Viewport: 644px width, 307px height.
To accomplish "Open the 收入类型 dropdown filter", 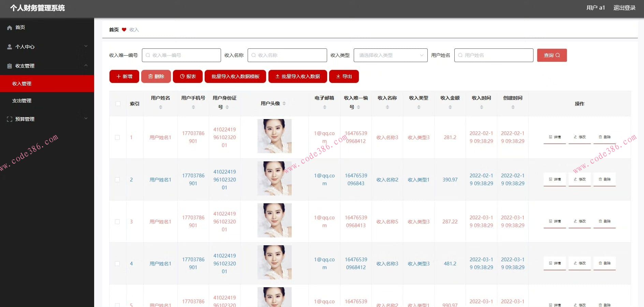I will pos(390,55).
